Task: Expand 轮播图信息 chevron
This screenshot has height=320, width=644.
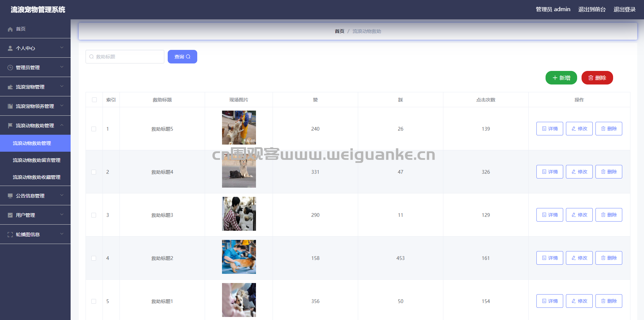Action: pyautogui.click(x=62, y=234)
